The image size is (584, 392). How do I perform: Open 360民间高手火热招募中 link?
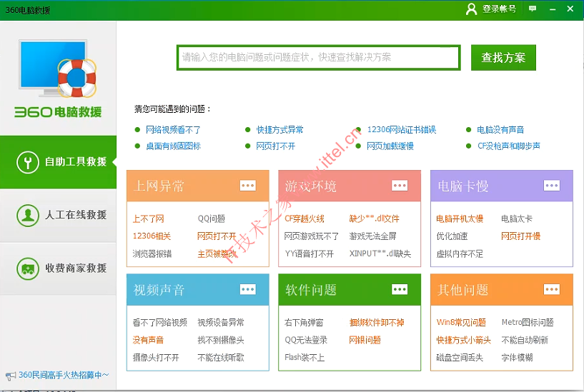click(64, 375)
